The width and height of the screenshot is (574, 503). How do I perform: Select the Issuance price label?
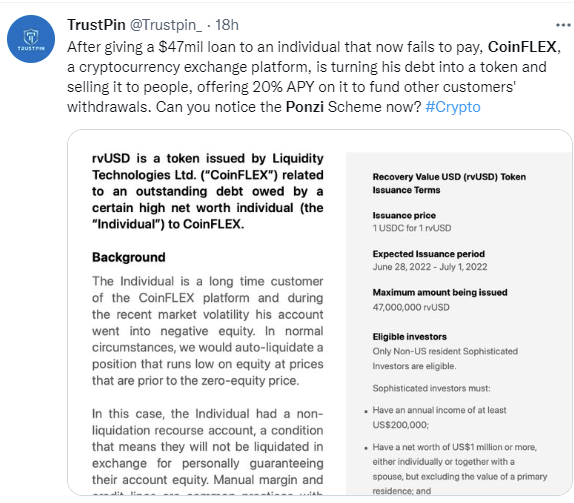pos(404,215)
